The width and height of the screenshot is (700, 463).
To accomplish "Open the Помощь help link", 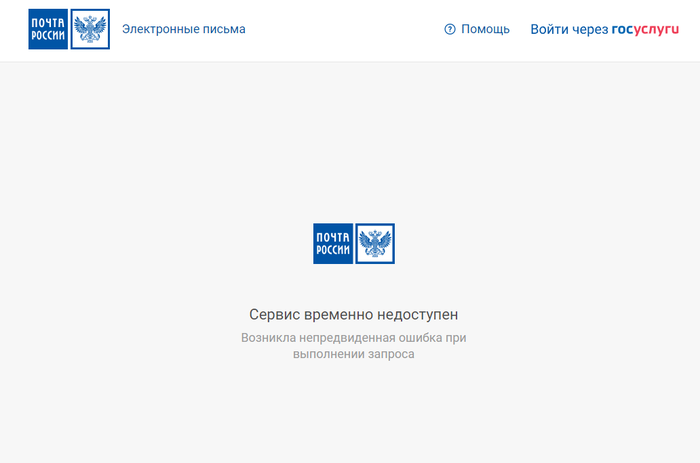I will pyautogui.click(x=485, y=29).
